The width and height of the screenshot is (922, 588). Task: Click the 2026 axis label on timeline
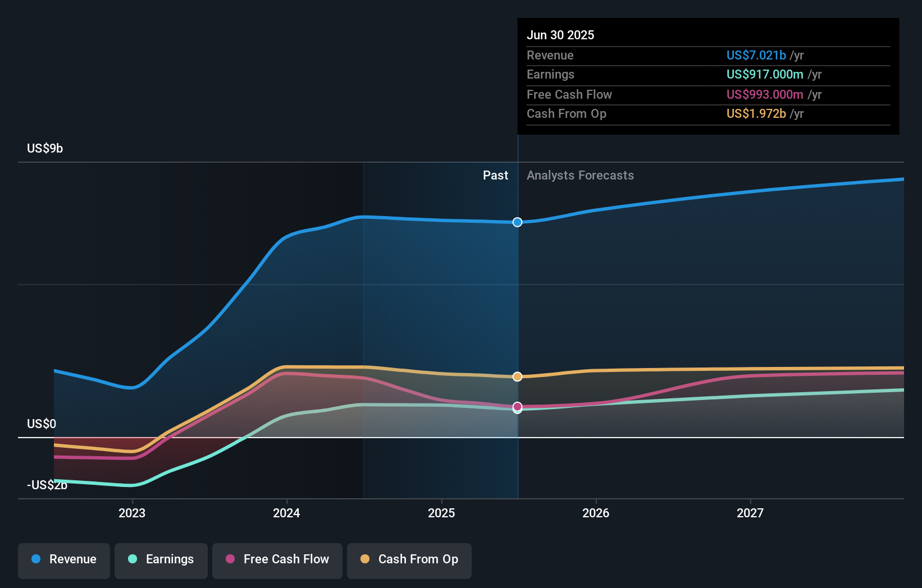click(596, 513)
